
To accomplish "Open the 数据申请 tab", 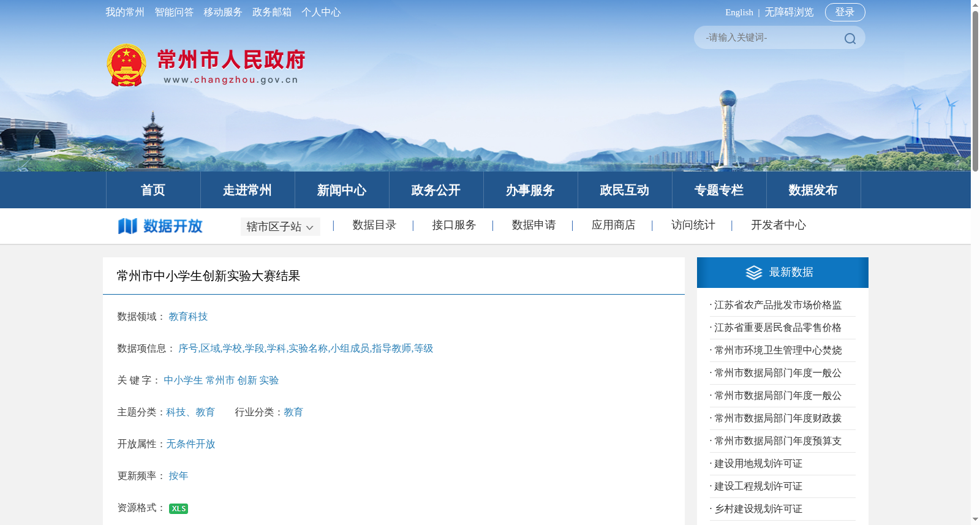I will pyautogui.click(x=533, y=225).
